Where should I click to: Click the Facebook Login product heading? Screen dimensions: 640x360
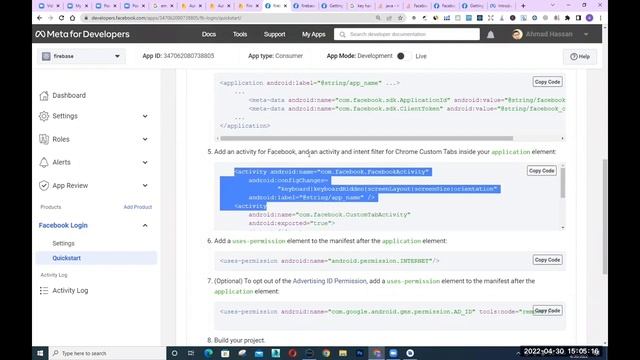click(63, 225)
